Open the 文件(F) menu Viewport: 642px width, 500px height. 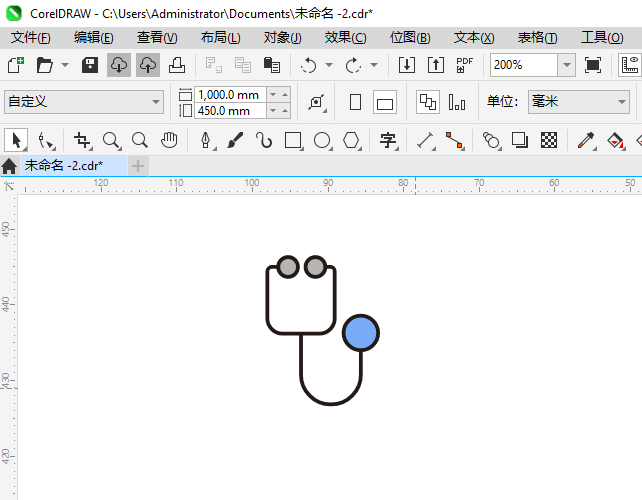31,38
